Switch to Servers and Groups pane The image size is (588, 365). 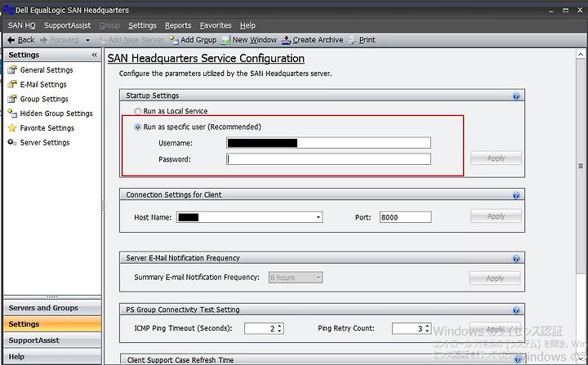click(52, 308)
